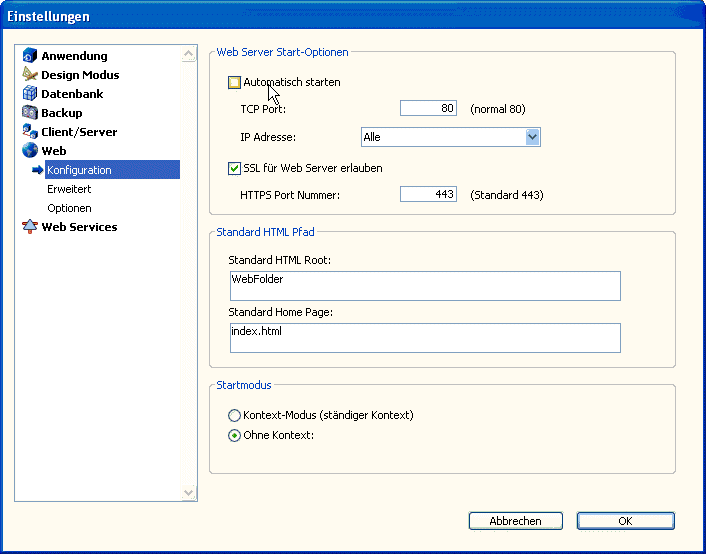
Task: Click the Web Services icon
Action: click(30, 227)
